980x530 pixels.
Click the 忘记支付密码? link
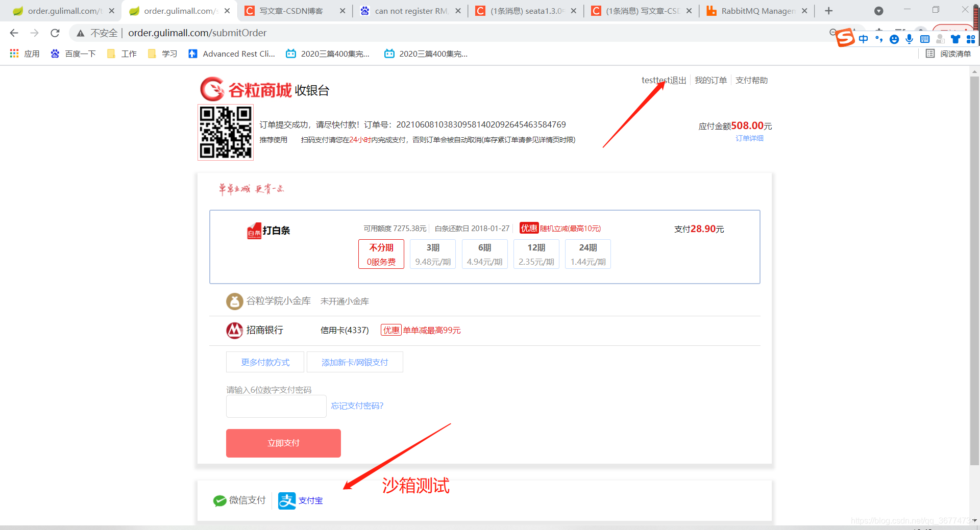coord(357,406)
